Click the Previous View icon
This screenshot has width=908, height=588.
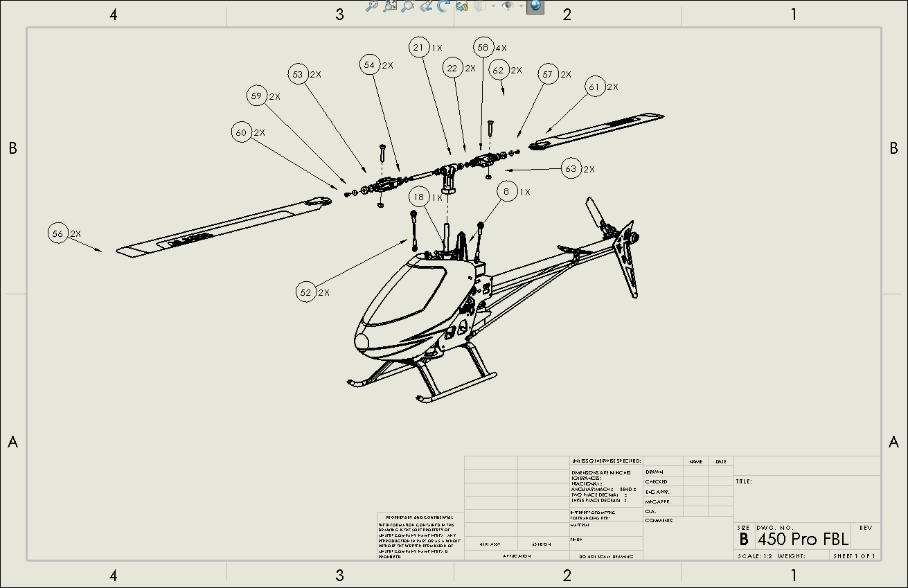(427, 6)
